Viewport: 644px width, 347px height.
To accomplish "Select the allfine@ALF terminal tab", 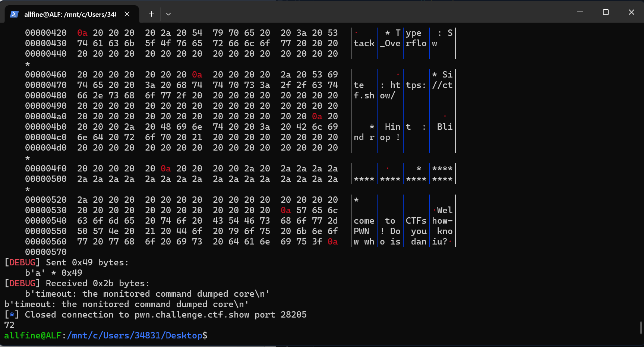I will tap(72, 14).
